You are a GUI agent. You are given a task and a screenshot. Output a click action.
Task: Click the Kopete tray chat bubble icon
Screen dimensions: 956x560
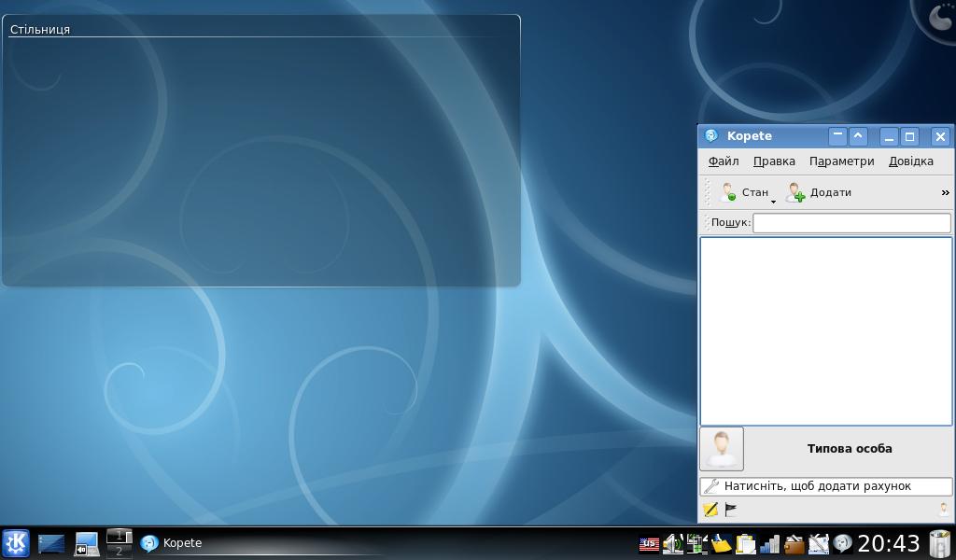[x=842, y=544]
